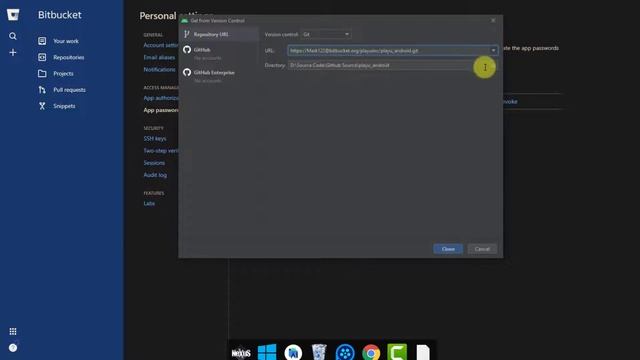This screenshot has height=360, width=640.
Task: Open the computer dock icon beside Windows
Action: [293, 352]
